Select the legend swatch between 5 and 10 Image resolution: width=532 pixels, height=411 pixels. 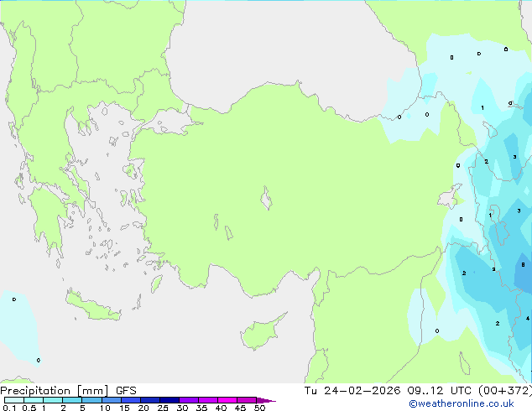(x=91, y=400)
